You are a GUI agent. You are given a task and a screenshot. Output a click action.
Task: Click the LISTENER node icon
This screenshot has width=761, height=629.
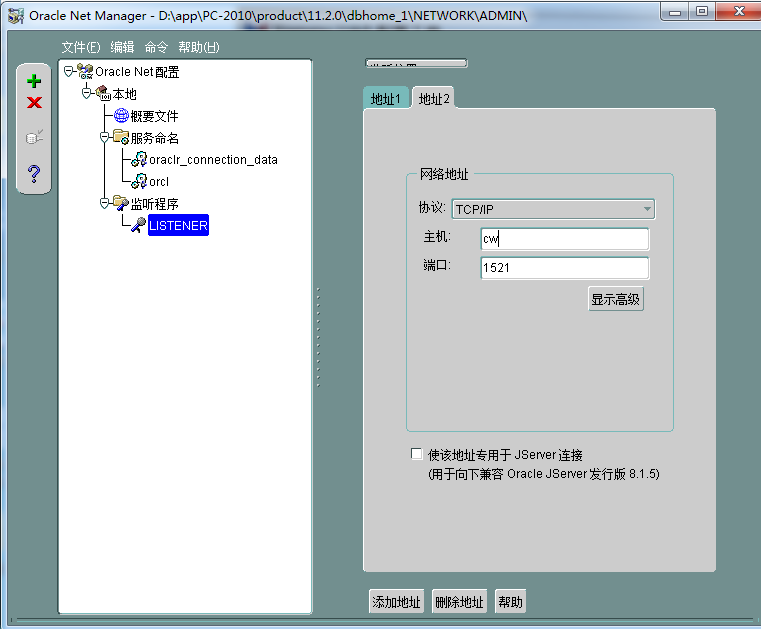(x=139, y=225)
